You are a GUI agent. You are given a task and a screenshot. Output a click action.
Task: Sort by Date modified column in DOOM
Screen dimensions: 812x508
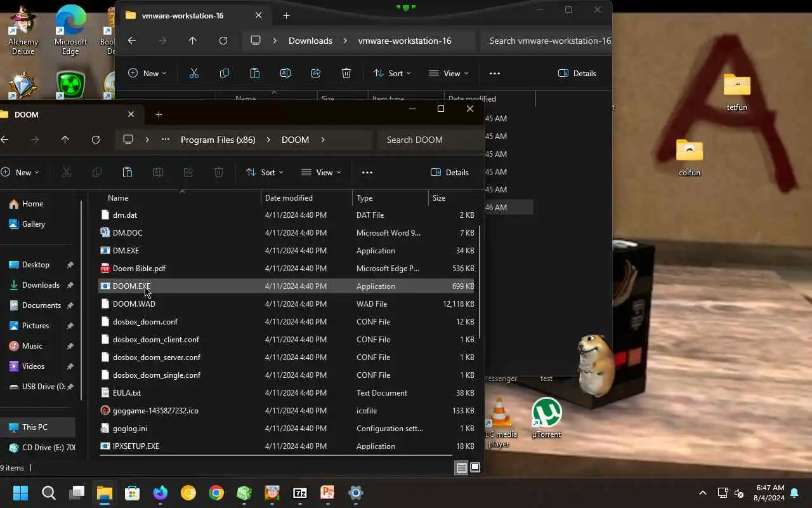coord(306,198)
